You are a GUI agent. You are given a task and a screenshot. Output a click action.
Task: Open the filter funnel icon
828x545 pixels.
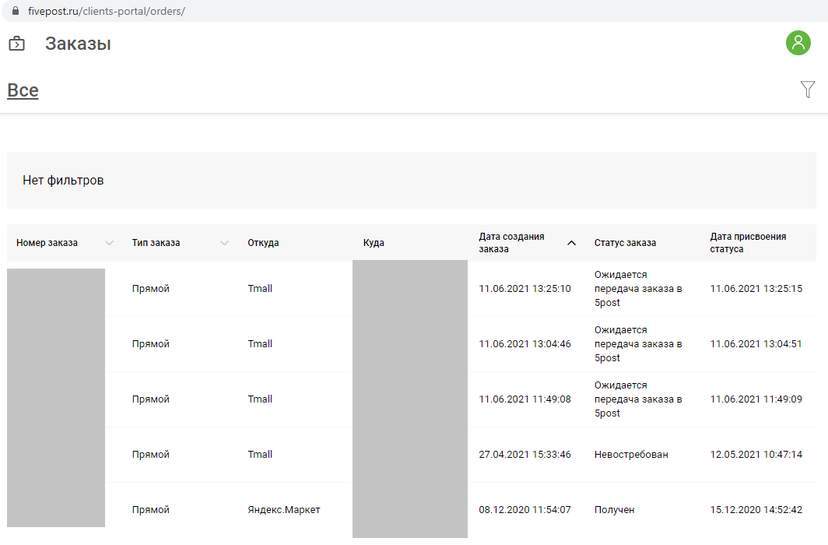(808, 90)
